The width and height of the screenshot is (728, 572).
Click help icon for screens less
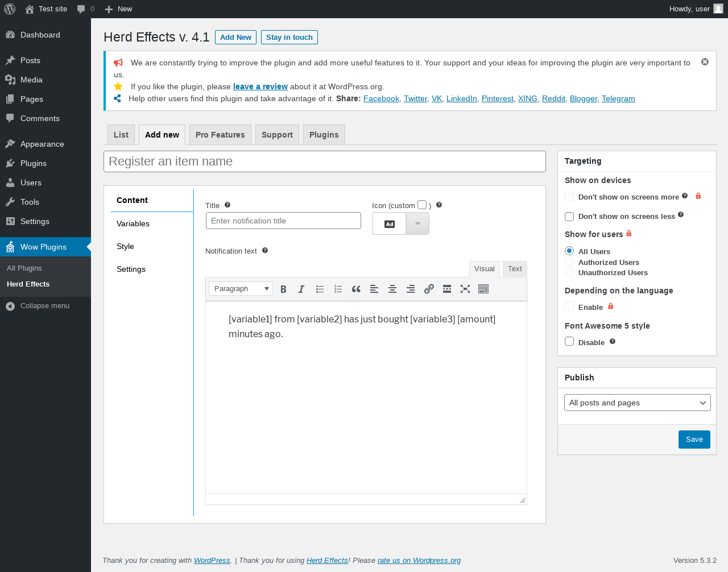pyautogui.click(x=681, y=214)
